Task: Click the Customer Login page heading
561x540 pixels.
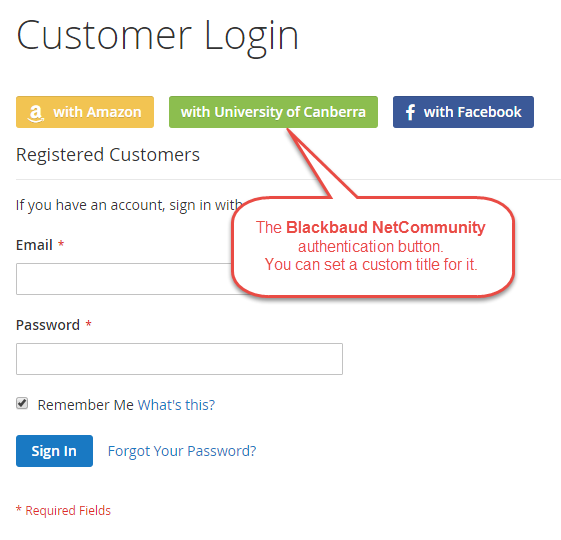Action: (x=157, y=37)
